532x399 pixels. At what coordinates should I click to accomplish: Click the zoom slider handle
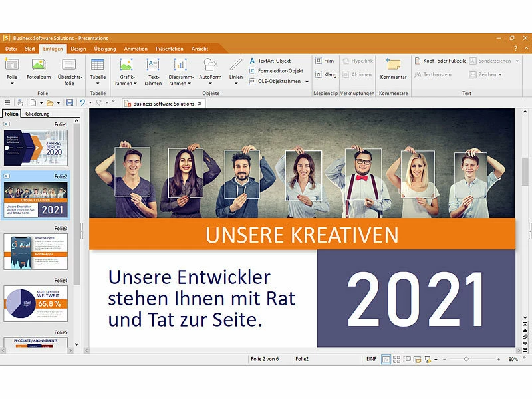pyautogui.click(x=465, y=359)
